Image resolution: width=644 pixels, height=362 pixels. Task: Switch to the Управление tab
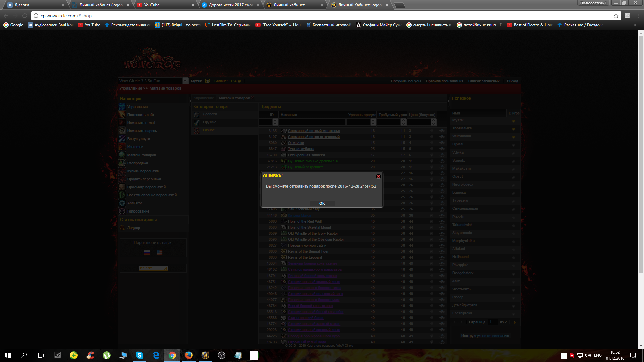(204, 98)
